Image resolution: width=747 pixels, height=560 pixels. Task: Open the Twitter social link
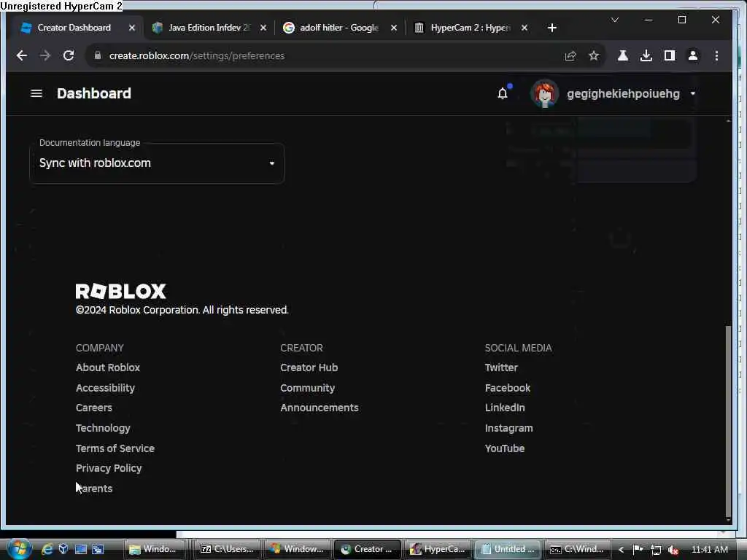tap(501, 367)
